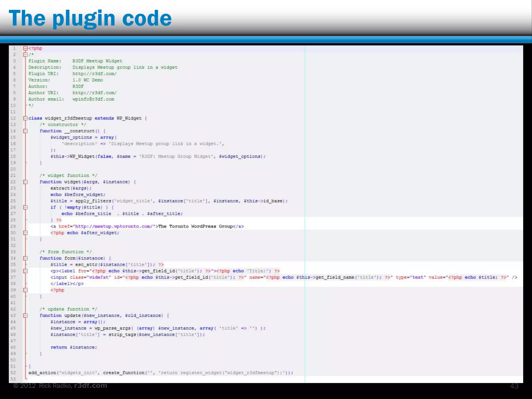This screenshot has height=399, width=532.
Task: Click the slide number 43
Action: click(x=514, y=386)
